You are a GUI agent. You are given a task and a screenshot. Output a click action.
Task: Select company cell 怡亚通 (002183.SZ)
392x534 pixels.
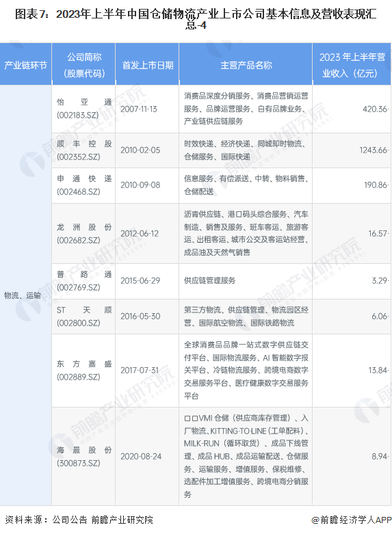pyautogui.click(x=84, y=109)
